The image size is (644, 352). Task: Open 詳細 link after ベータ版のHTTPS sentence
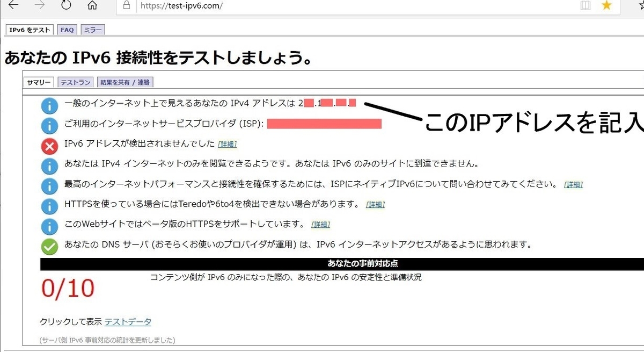[x=320, y=225]
